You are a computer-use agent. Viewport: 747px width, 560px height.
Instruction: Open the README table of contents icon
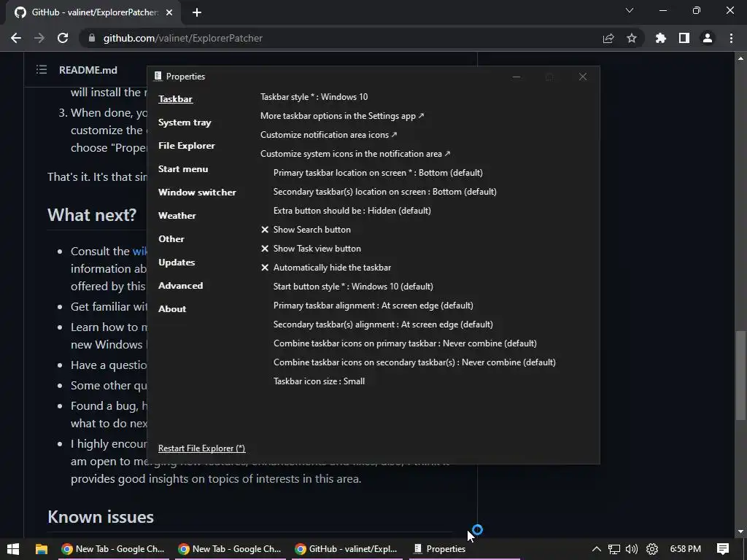[42, 70]
